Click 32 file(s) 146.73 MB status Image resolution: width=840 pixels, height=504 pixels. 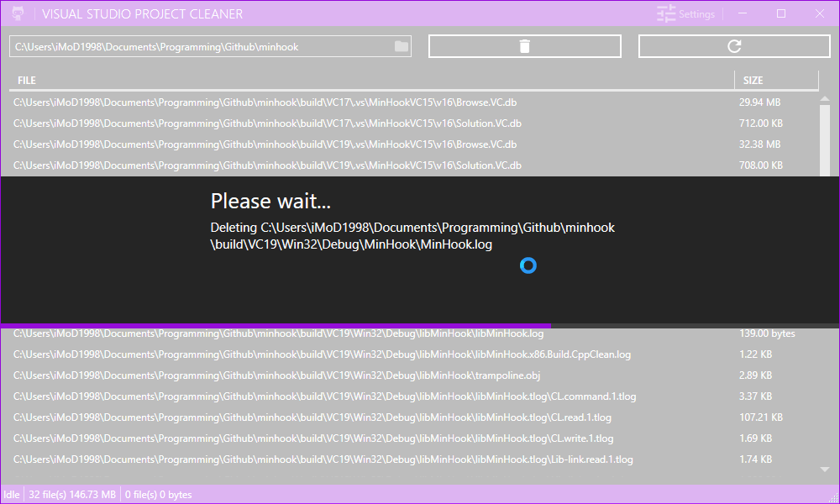(71, 495)
